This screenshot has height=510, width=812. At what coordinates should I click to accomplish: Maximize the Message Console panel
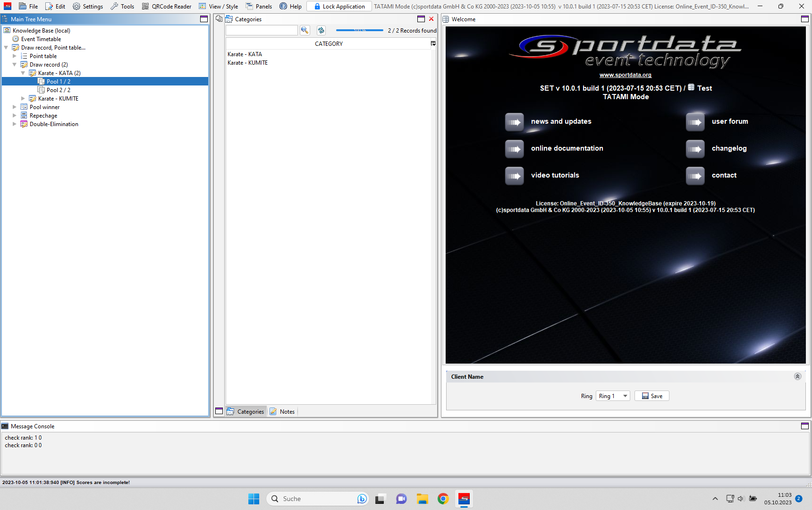click(805, 426)
